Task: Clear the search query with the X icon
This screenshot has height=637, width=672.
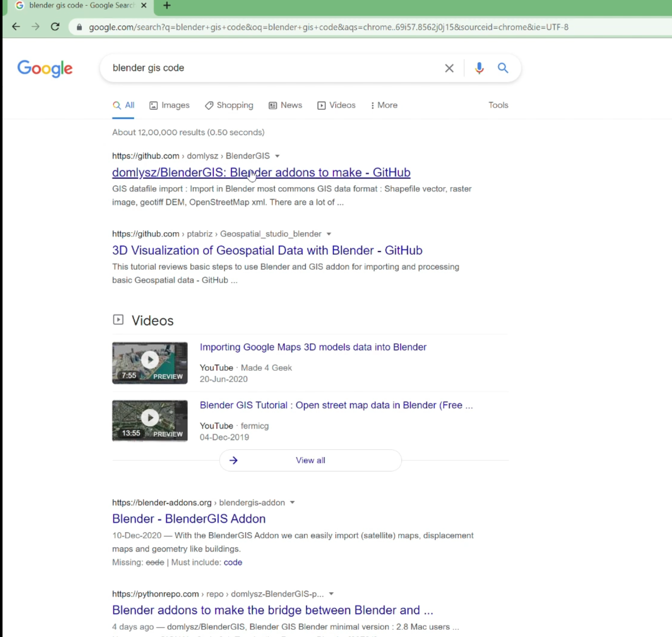Action: pos(449,68)
